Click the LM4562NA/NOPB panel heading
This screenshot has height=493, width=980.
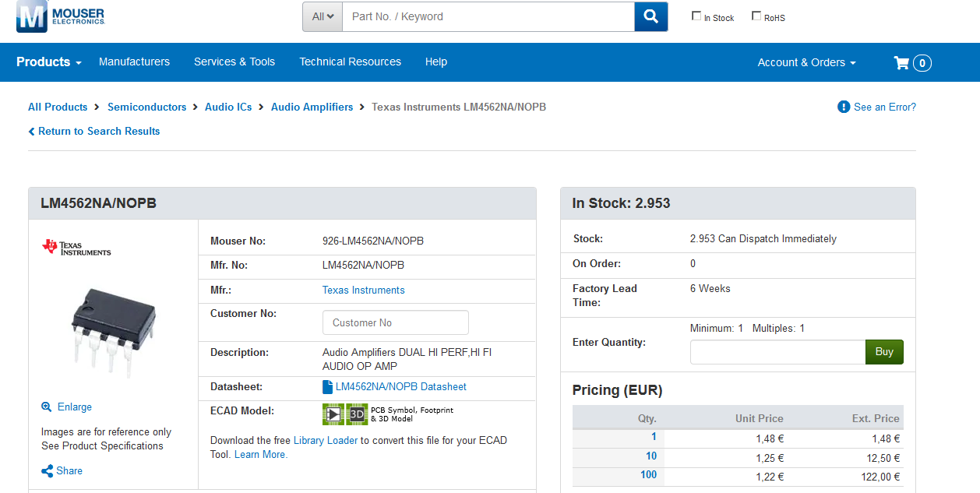click(99, 203)
